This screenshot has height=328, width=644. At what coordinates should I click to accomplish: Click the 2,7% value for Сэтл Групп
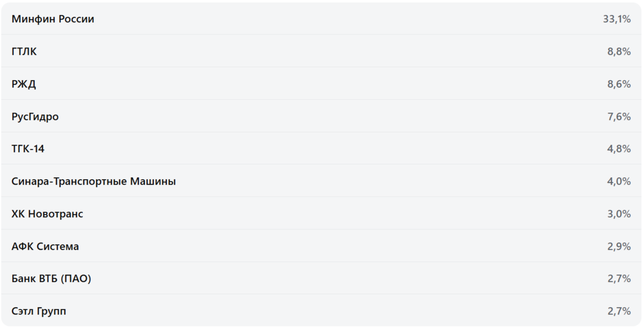click(619, 311)
